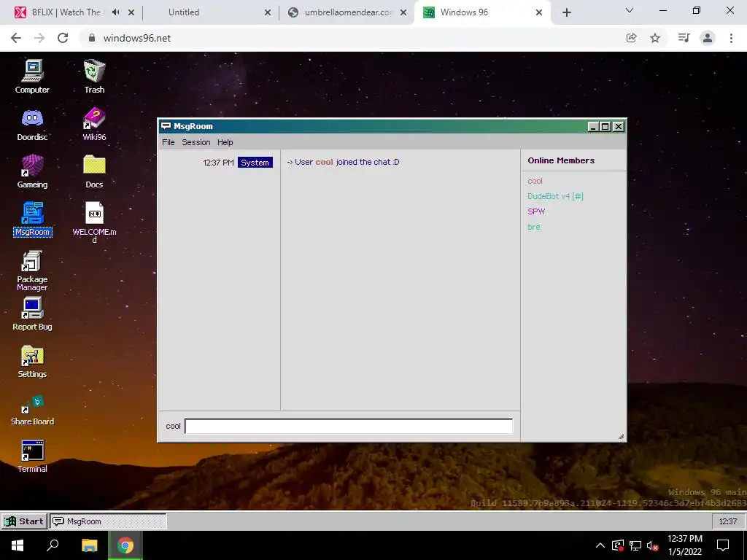
Task: Select user cool in Online Members
Action: [535, 181]
